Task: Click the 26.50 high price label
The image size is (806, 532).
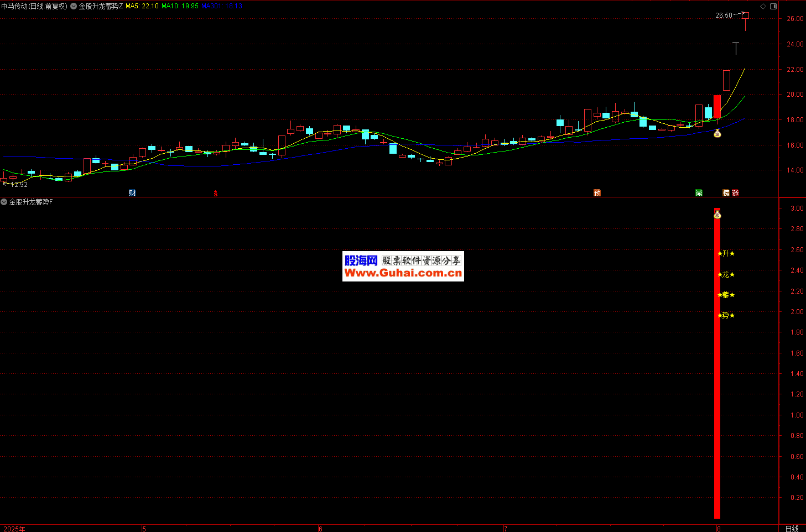Action: click(x=724, y=15)
